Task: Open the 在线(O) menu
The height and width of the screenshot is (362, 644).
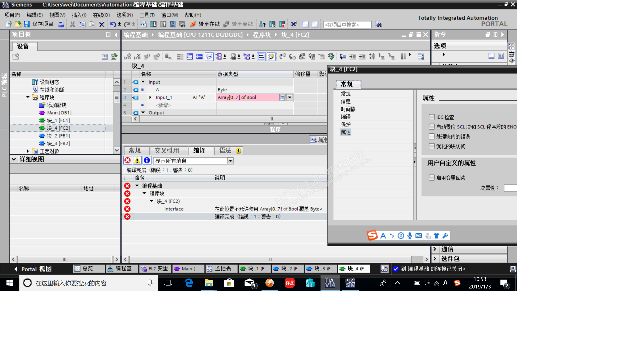Action: pos(101,15)
